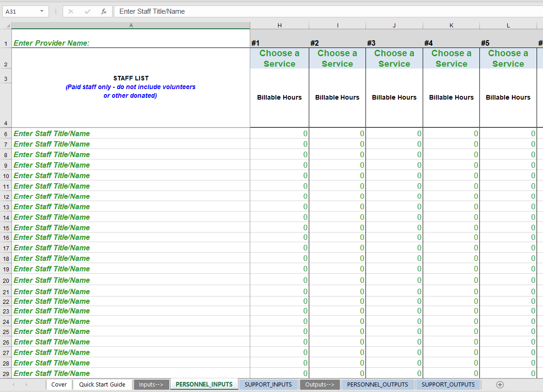Screen dimensions: 543x392
Task: Open the PERSONNEL_OUTPUTS sheet
Action: click(x=377, y=384)
